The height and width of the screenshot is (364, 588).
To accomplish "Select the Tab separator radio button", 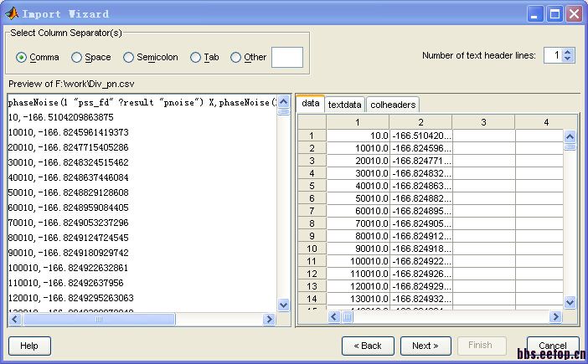I will click(196, 58).
